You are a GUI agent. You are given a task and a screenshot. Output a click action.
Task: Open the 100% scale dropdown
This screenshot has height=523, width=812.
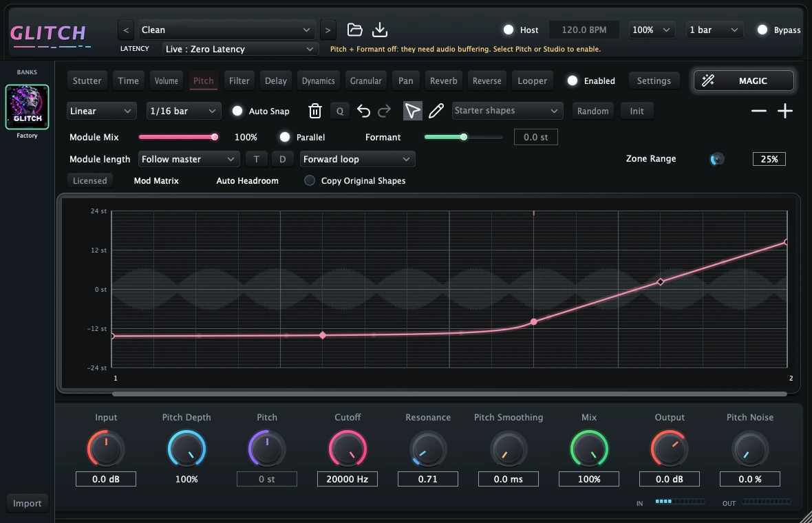(x=652, y=30)
